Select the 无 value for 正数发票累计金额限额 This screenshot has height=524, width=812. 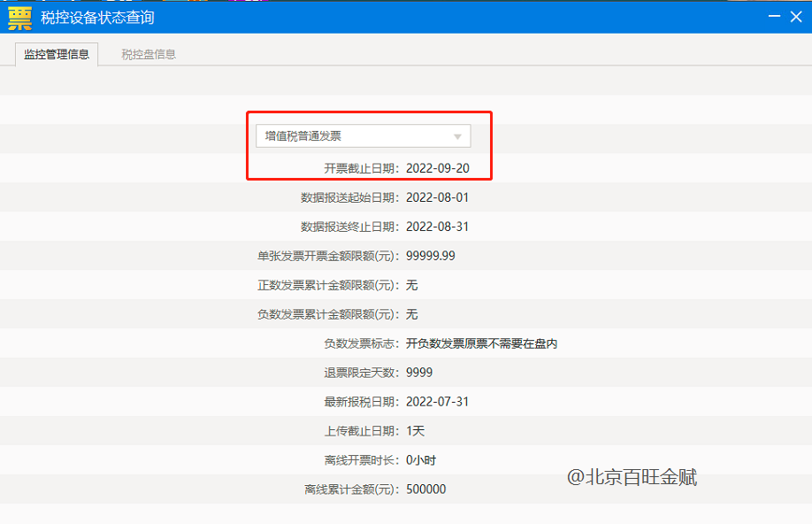(411, 285)
